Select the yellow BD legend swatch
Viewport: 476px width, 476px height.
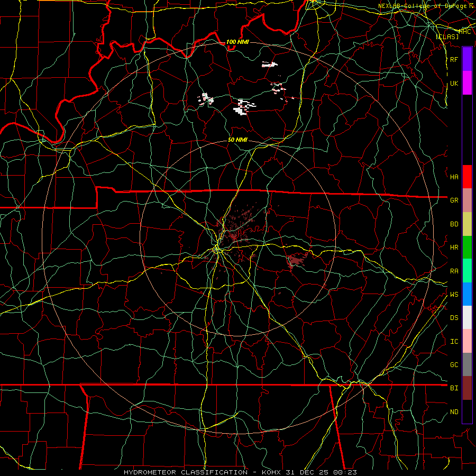[x=467, y=224]
